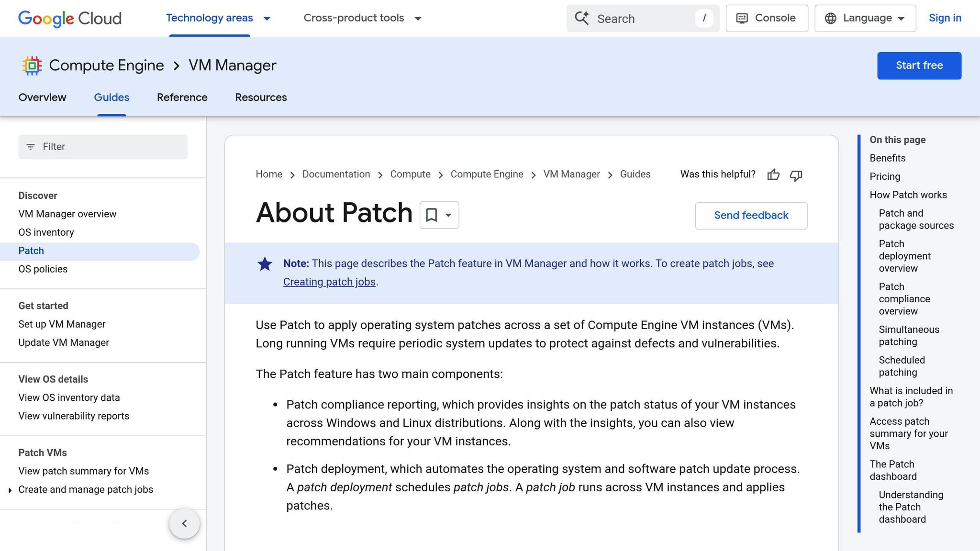Collapse the sidebar using the chevron button

[x=184, y=523]
